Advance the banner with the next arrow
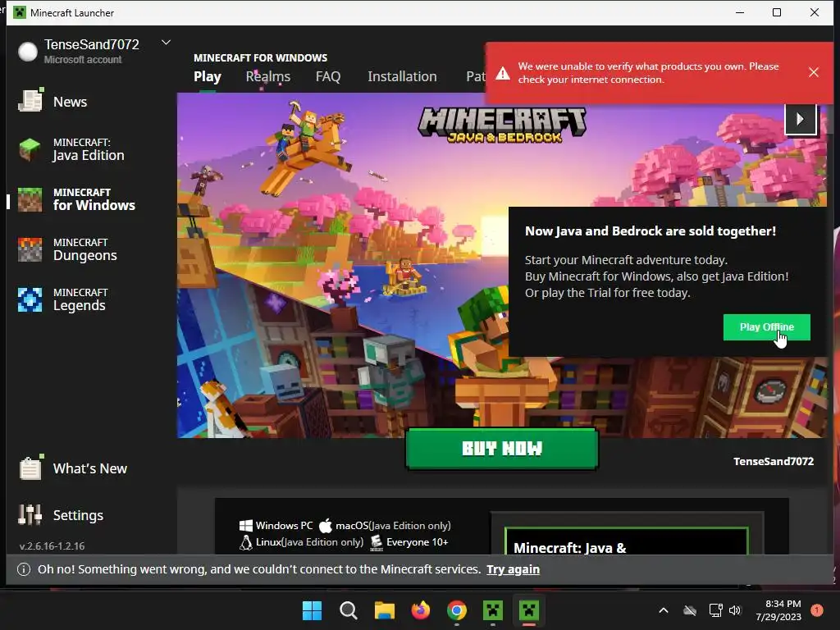840x630 pixels. tap(801, 119)
